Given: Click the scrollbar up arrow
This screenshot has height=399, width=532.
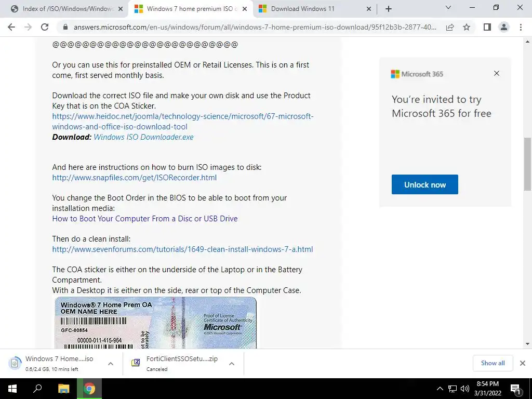Looking at the screenshot, I should tap(527, 42).
